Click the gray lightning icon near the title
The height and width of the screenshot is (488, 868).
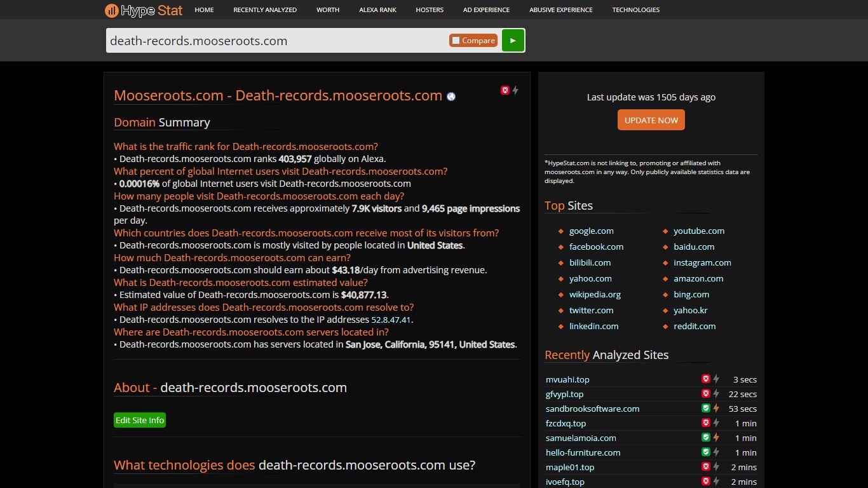pos(515,90)
